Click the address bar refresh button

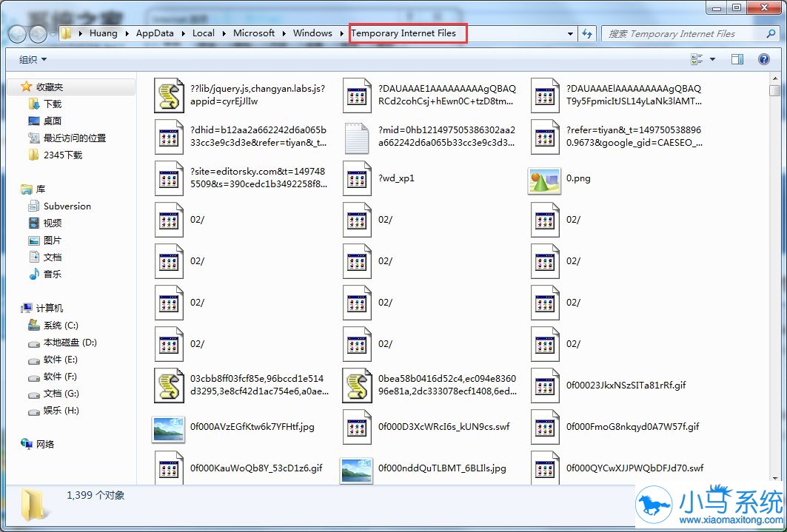(x=586, y=33)
